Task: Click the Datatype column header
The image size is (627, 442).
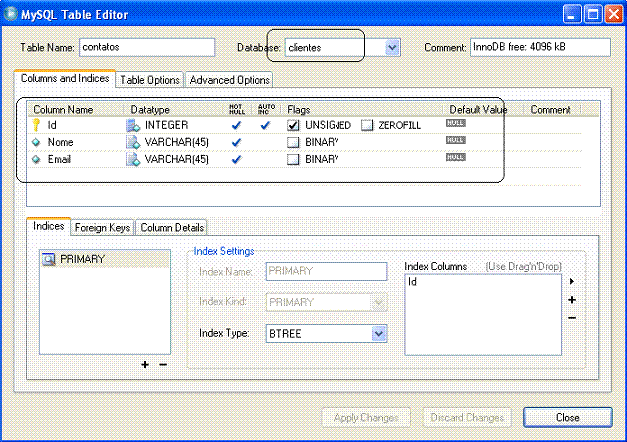Action: pyautogui.click(x=150, y=110)
